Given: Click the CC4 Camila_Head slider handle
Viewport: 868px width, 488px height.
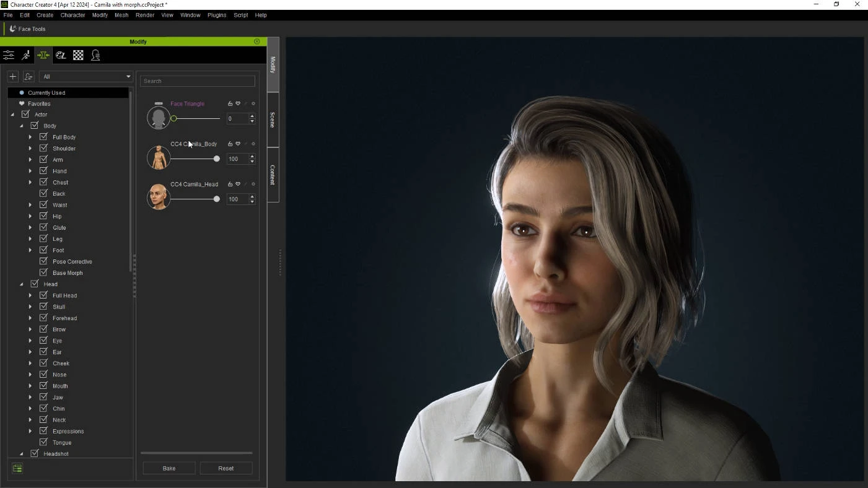Looking at the screenshot, I should [216, 199].
